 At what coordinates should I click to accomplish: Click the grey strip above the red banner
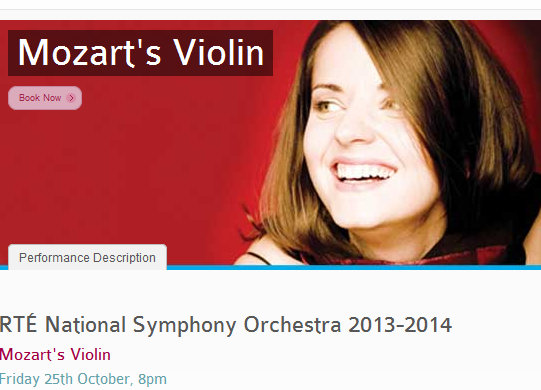(270, 15)
